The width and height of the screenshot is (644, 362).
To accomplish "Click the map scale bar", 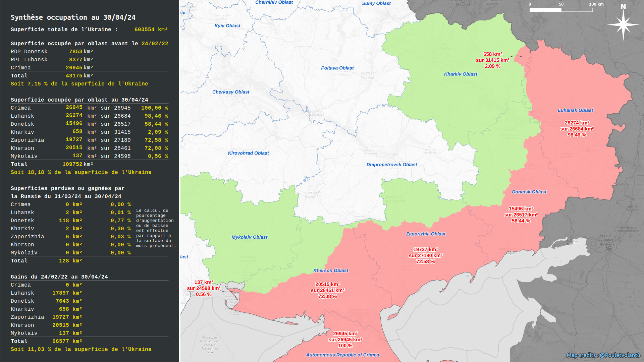I will point(561,10).
